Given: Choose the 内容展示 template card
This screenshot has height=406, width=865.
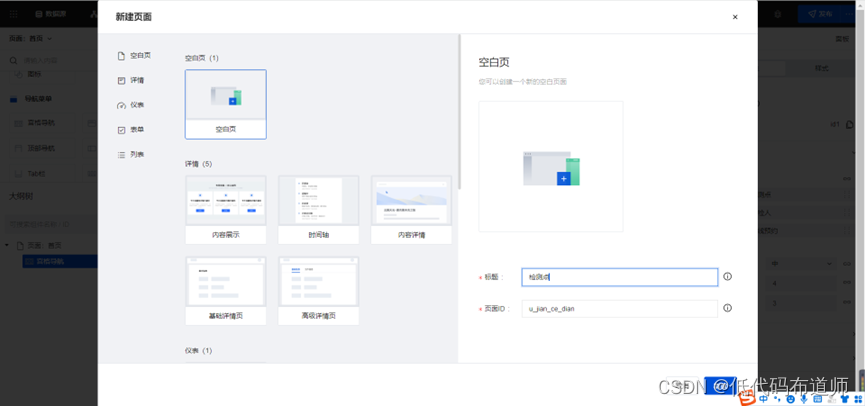Looking at the screenshot, I should coord(226,210).
